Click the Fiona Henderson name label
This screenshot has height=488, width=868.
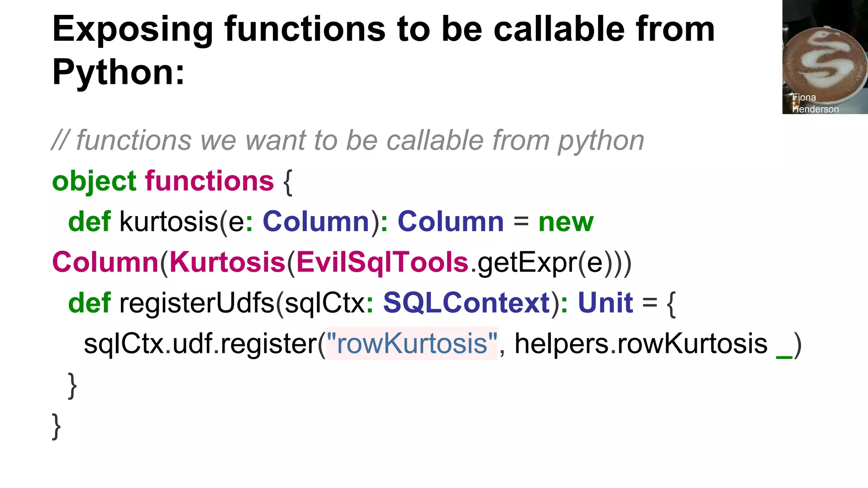pos(815,103)
